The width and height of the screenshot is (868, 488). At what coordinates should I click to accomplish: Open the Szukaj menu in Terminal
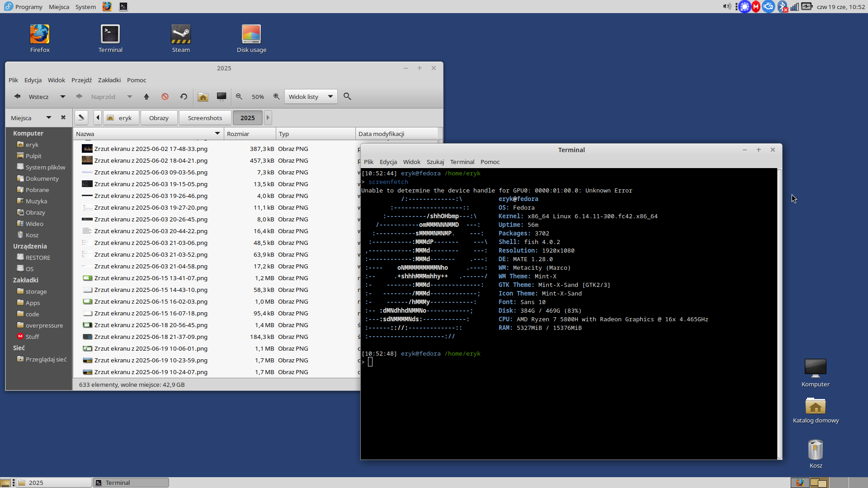click(x=435, y=162)
